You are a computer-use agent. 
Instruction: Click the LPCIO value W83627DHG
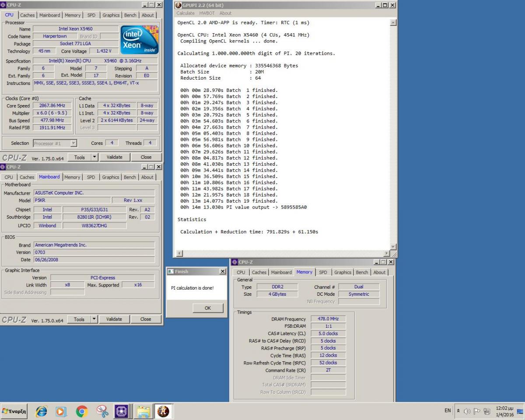pyautogui.click(x=94, y=226)
